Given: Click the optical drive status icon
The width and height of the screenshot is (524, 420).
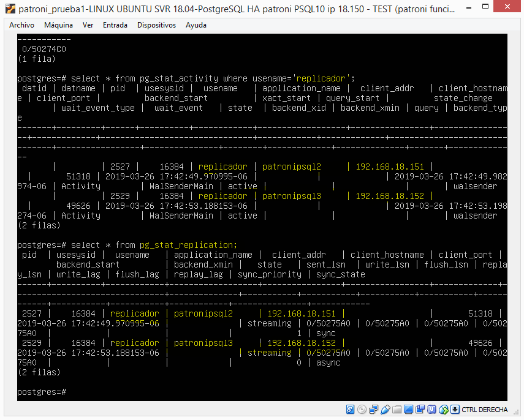Looking at the screenshot, I should pos(362,409).
